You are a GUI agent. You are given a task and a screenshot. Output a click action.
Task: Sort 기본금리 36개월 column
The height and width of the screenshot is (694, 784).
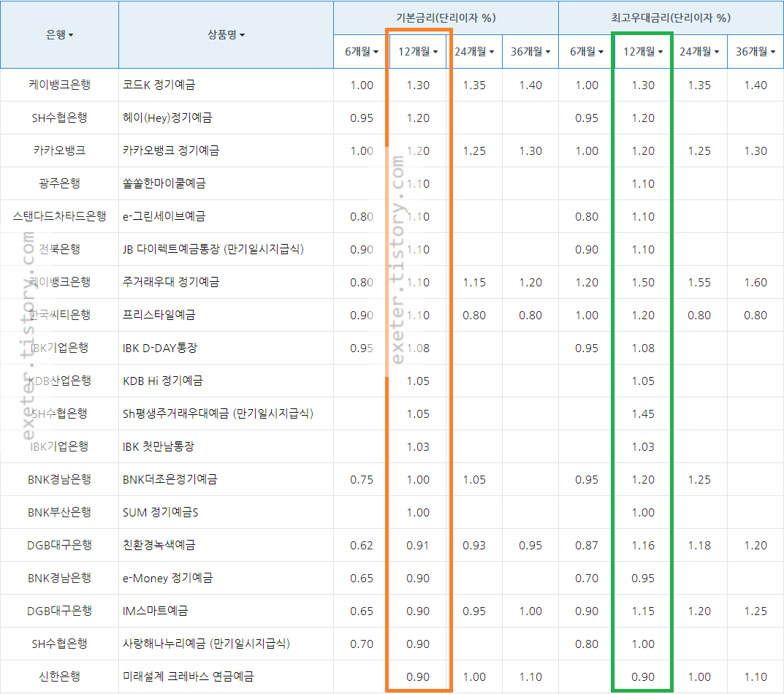pos(530,51)
